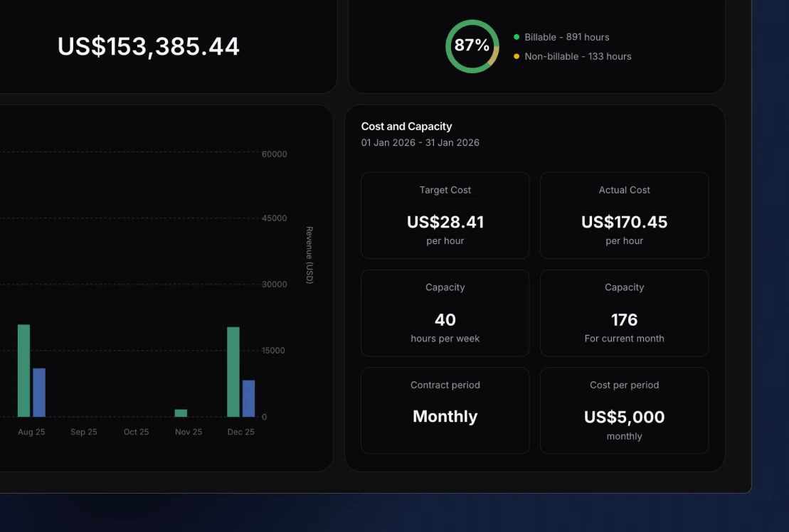Open the date range 01 Jan 2026 - 31 Jan 2026

(420, 142)
